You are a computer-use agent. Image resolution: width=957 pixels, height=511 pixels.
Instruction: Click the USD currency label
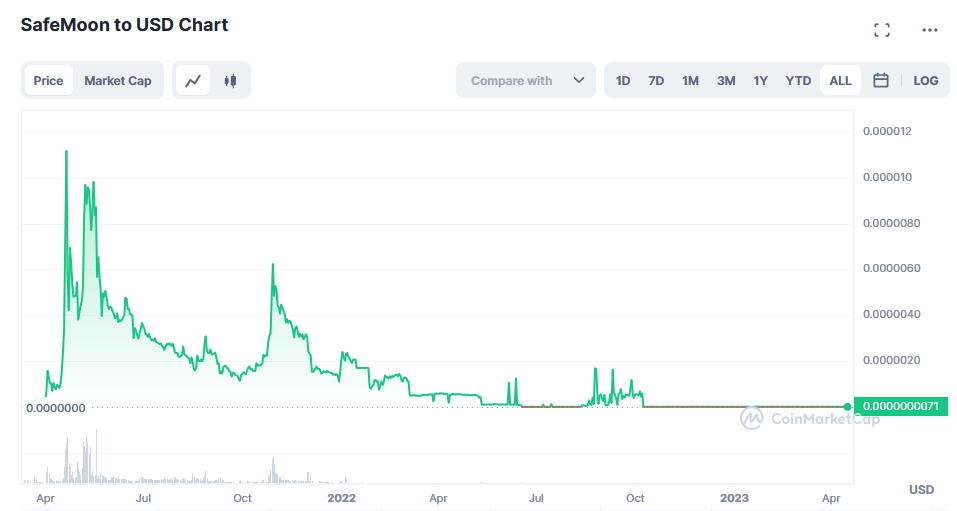(921, 490)
